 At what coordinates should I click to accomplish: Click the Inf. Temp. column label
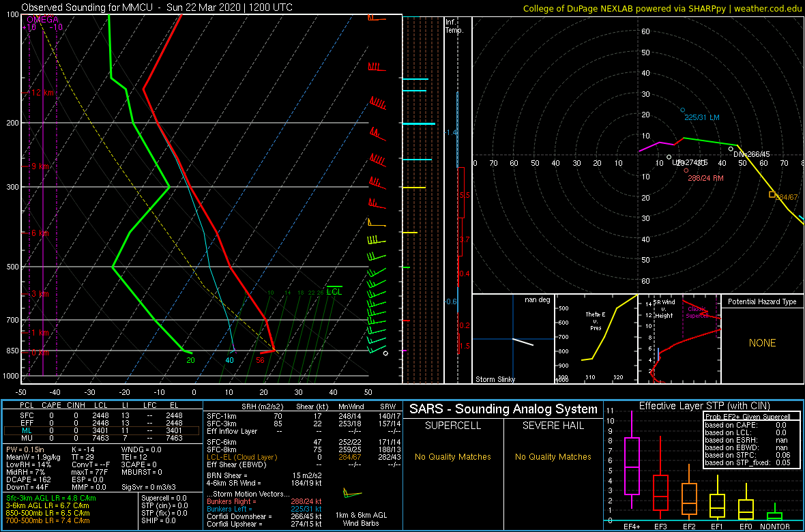click(455, 26)
